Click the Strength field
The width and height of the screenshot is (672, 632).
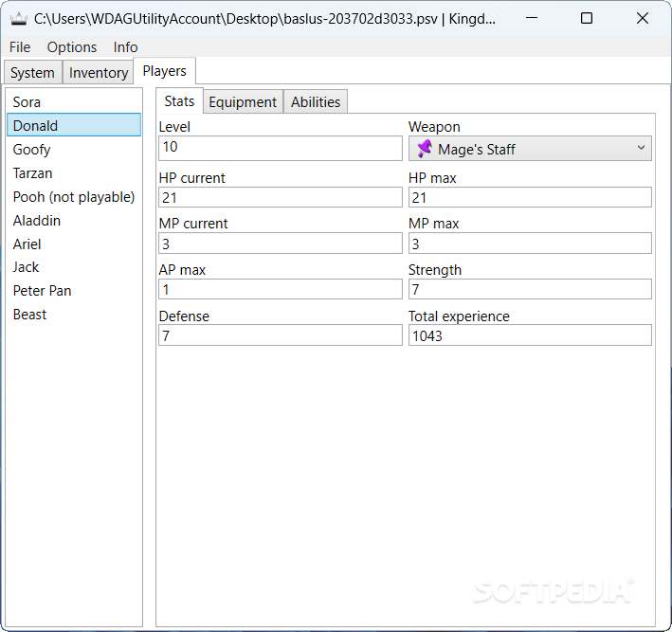[x=530, y=289]
